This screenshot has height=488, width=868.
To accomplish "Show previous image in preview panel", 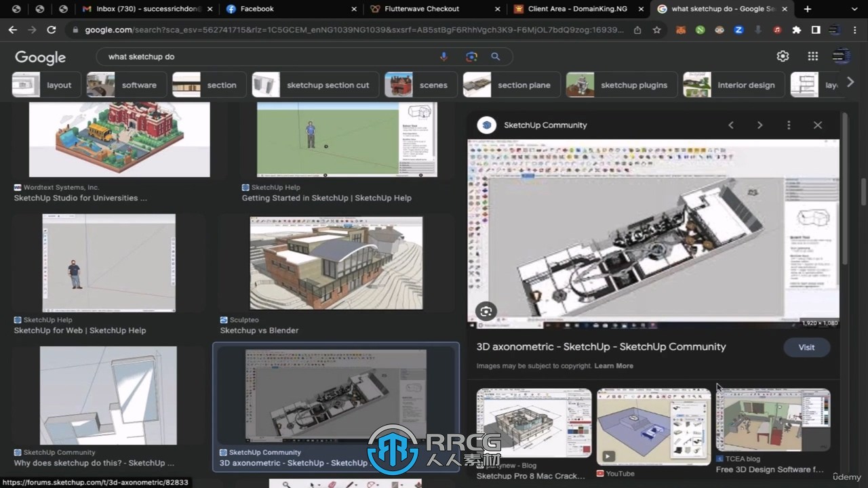I will tap(731, 125).
